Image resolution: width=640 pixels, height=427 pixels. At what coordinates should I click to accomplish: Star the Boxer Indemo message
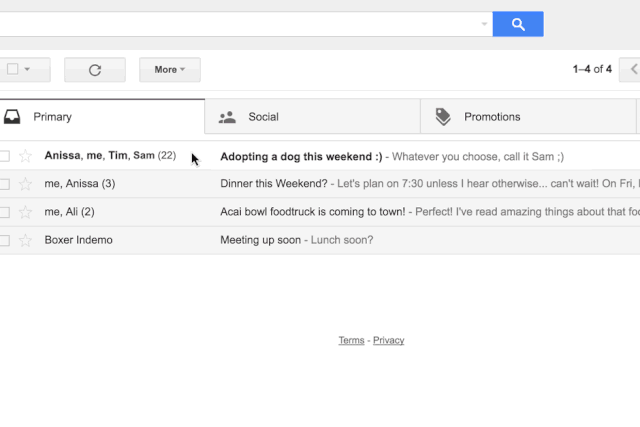(x=25, y=240)
